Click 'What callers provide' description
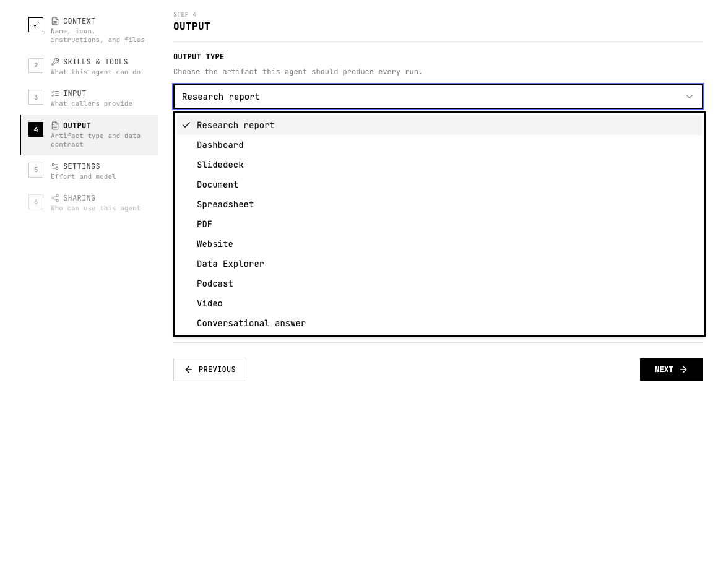 click(x=92, y=104)
